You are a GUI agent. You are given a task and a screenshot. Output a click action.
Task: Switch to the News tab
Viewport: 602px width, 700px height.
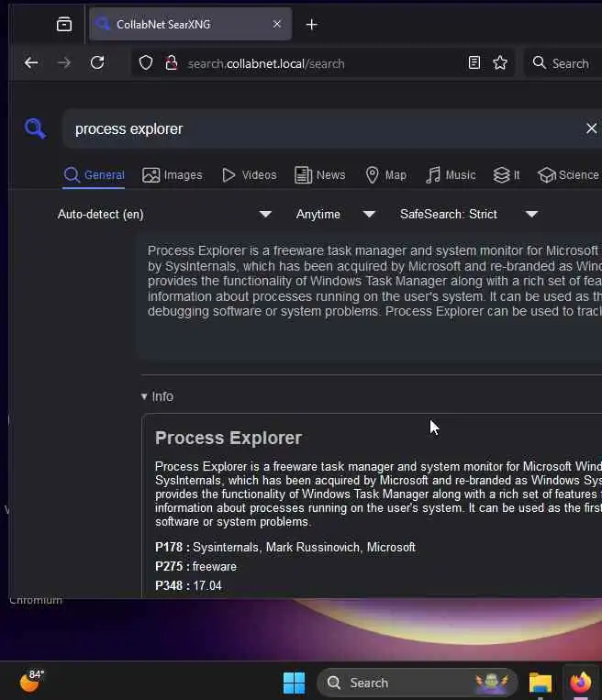(319, 175)
